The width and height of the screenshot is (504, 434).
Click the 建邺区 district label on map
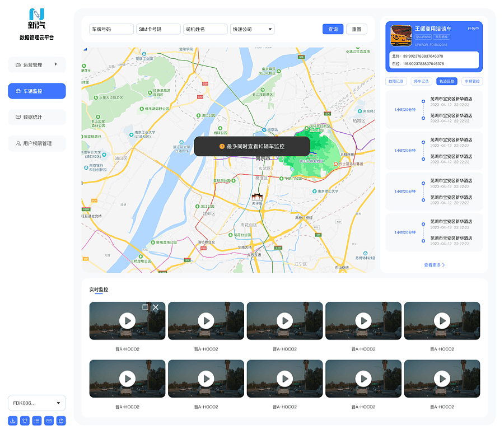pos(209,213)
